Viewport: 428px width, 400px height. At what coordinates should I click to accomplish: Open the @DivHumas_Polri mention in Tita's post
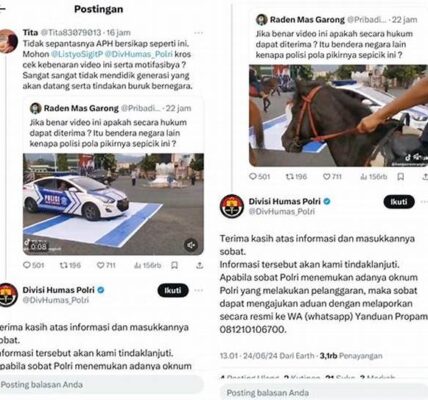pyautogui.click(x=139, y=54)
